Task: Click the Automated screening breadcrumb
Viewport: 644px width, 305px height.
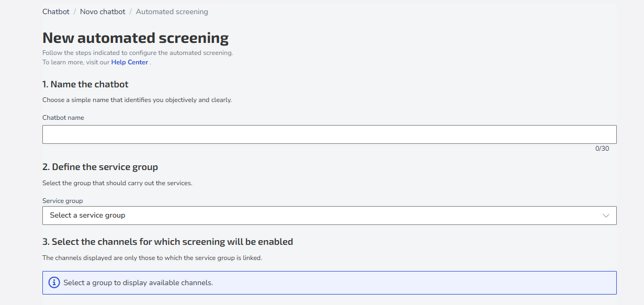Action: [x=172, y=12]
